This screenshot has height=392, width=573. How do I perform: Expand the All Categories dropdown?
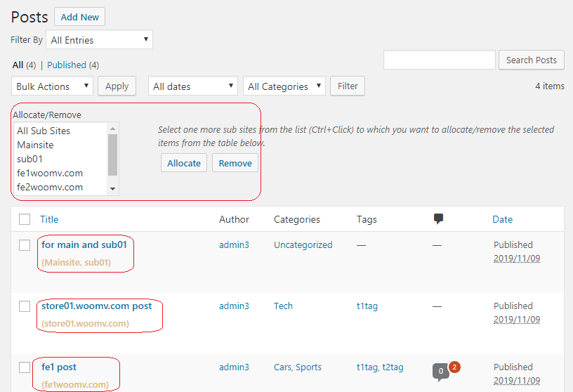coord(285,86)
